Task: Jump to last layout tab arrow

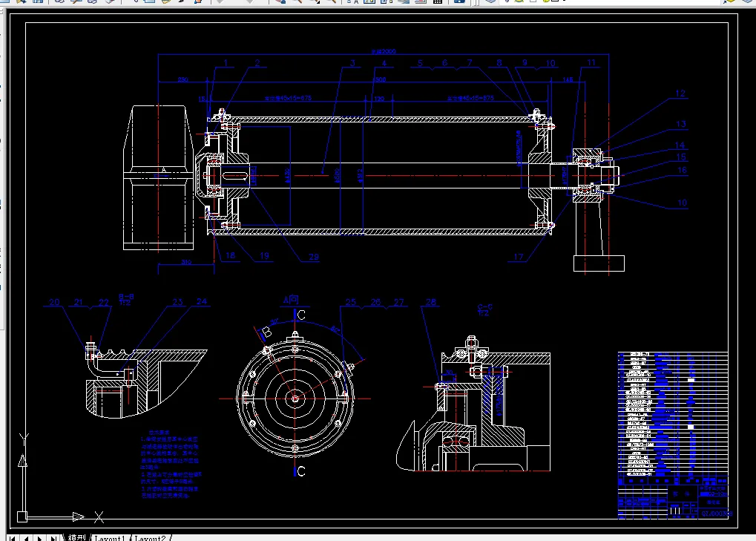Action: pyautogui.click(x=53, y=537)
